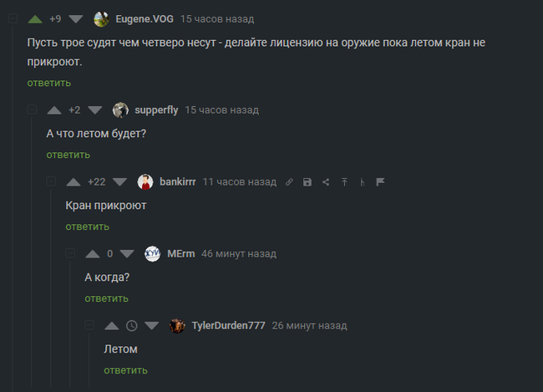Viewport: 543px width, 392px height.
Task: Downvote TylerDurden777's comment
Action: coord(152,325)
